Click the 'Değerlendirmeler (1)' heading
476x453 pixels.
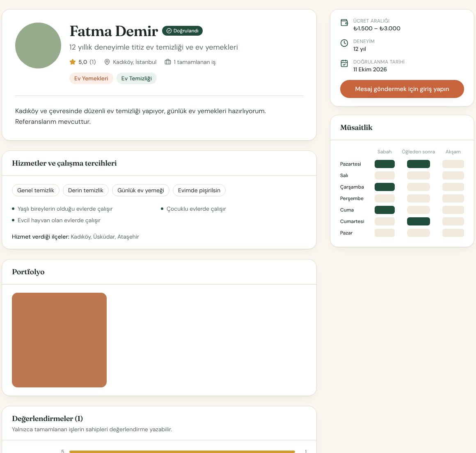[47, 419]
